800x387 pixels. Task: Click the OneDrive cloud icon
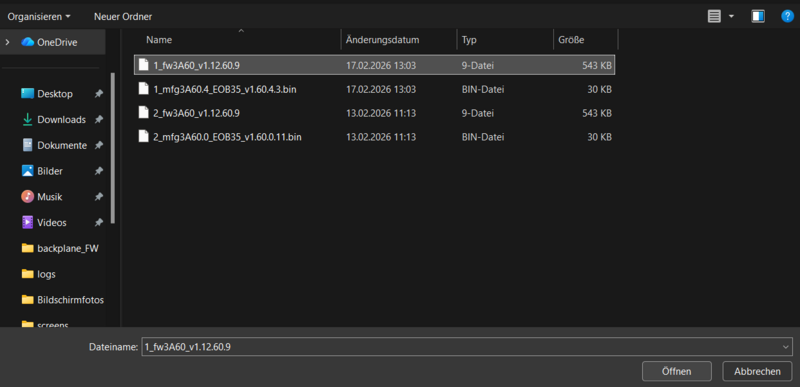(x=28, y=42)
